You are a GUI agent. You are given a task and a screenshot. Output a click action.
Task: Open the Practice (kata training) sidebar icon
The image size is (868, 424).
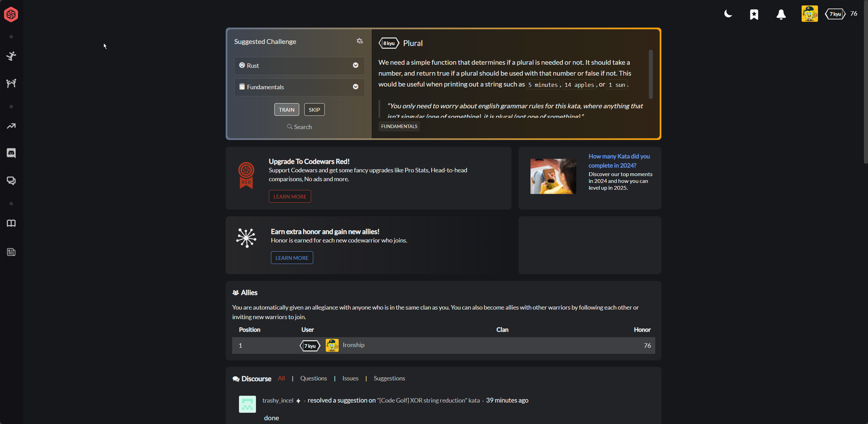pyautogui.click(x=11, y=56)
